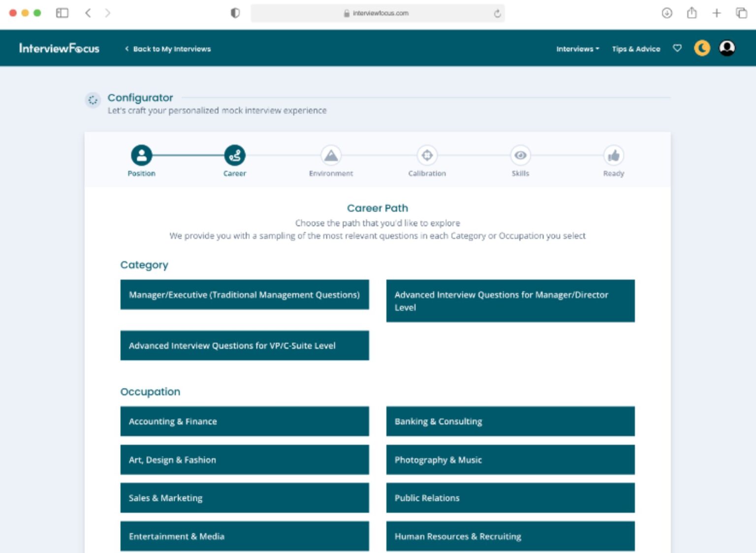The image size is (756, 553).
Task: Click the Position step icon
Action: coord(141,155)
